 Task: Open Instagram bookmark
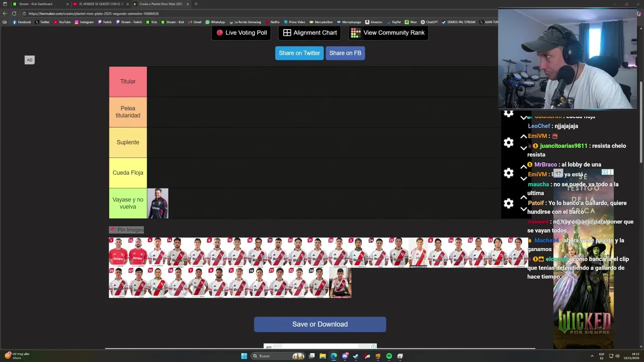click(x=84, y=22)
